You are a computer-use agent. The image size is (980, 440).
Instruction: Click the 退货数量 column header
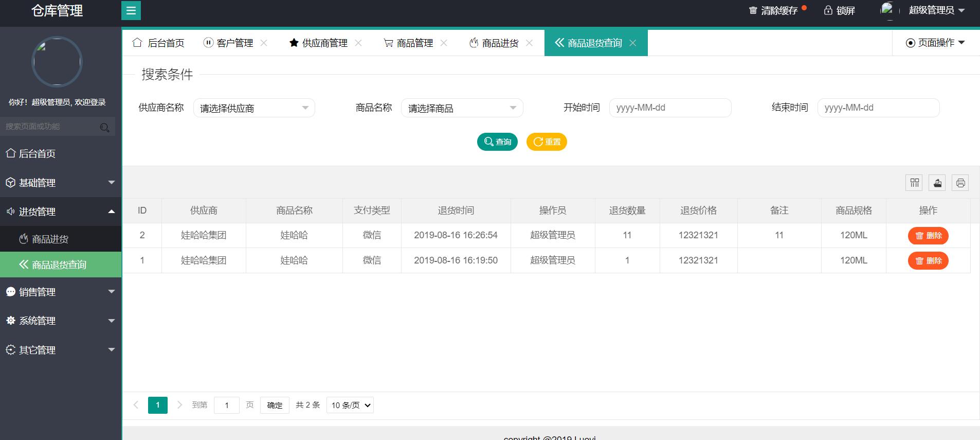click(x=627, y=210)
